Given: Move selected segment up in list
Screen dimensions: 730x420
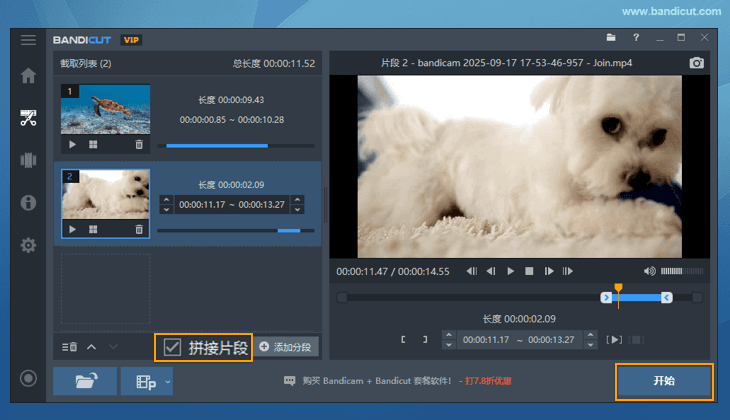Looking at the screenshot, I should (91, 347).
